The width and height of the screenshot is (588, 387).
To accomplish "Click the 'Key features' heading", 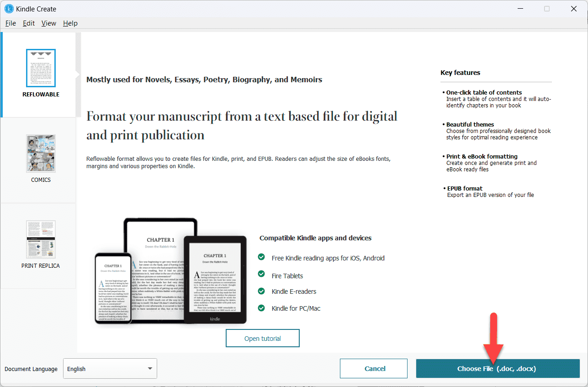I will point(460,73).
